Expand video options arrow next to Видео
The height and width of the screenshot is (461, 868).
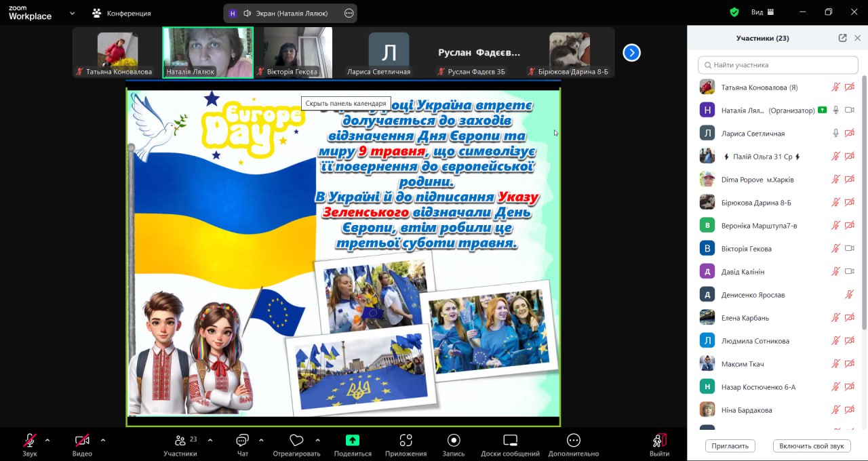(103, 440)
